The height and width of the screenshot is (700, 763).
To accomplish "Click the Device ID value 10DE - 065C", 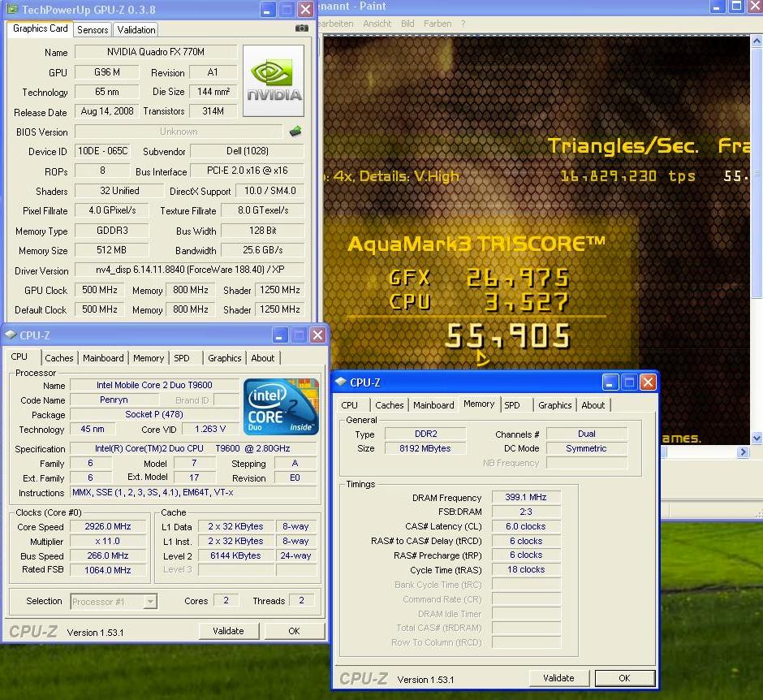I will (x=102, y=151).
